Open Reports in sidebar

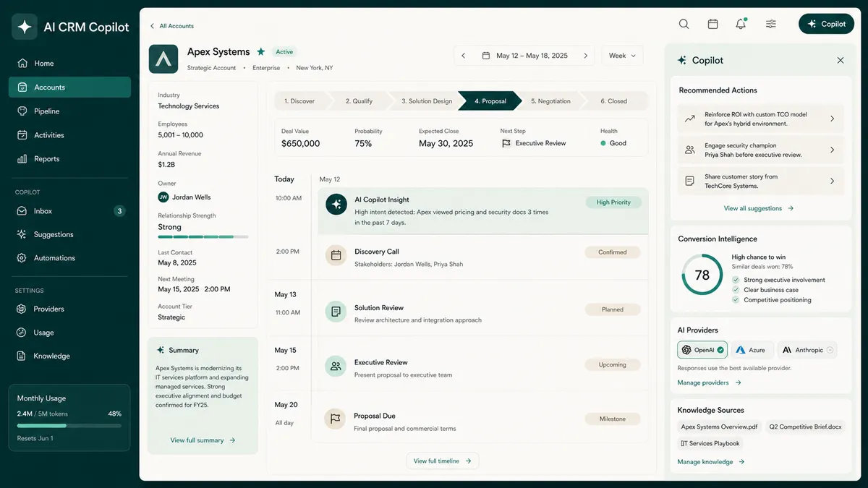pyautogui.click(x=69, y=158)
